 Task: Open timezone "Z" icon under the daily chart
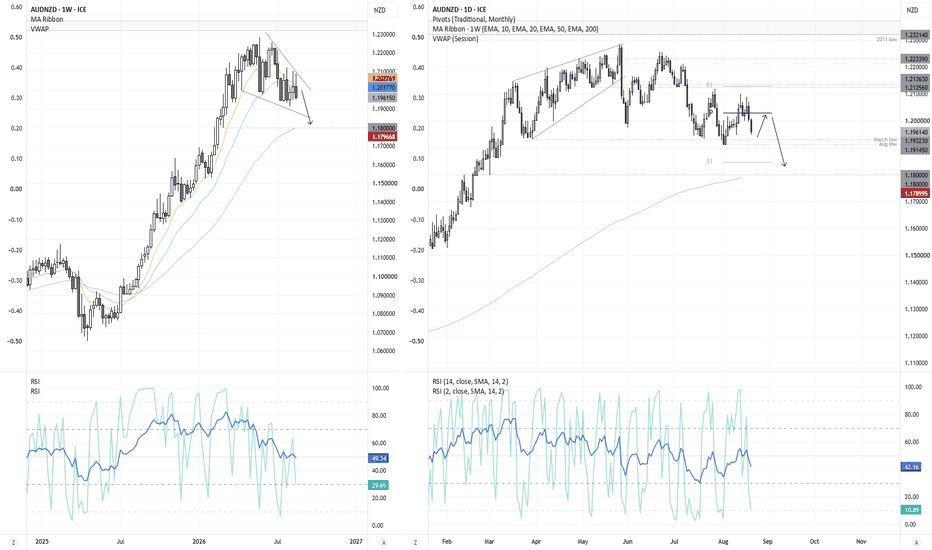[415, 542]
